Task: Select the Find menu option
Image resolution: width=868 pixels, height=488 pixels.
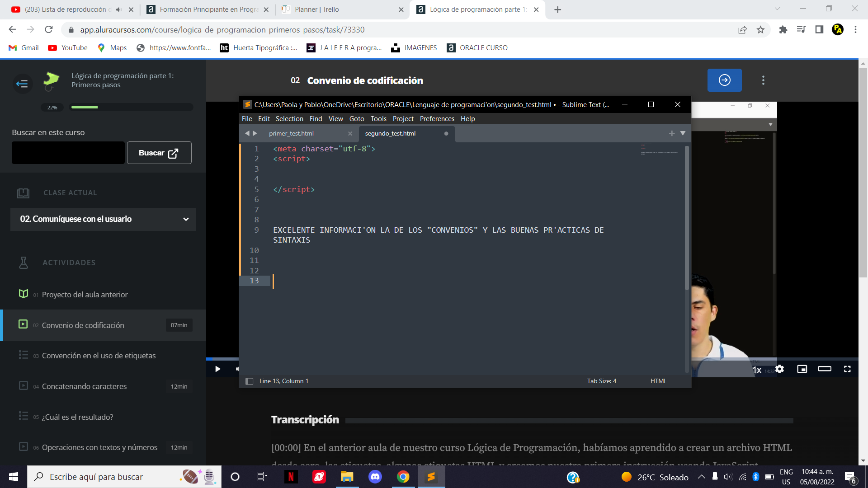Action: tap(316, 118)
